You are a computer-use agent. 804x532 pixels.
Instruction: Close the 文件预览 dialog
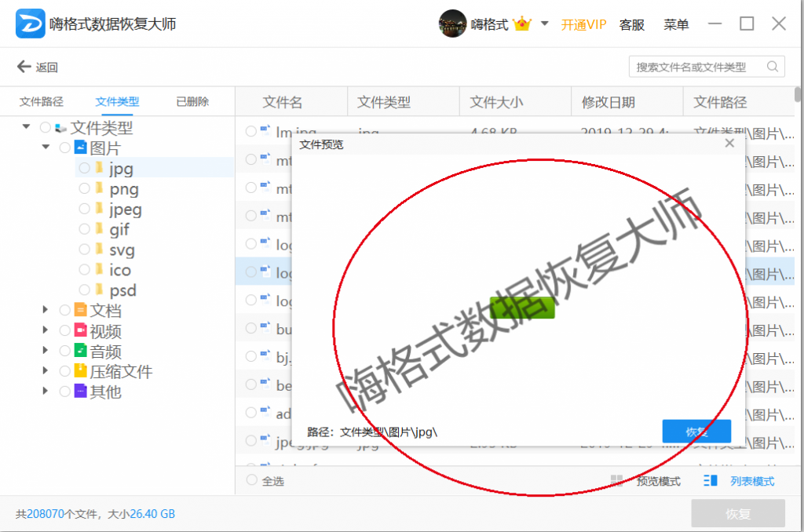[729, 144]
